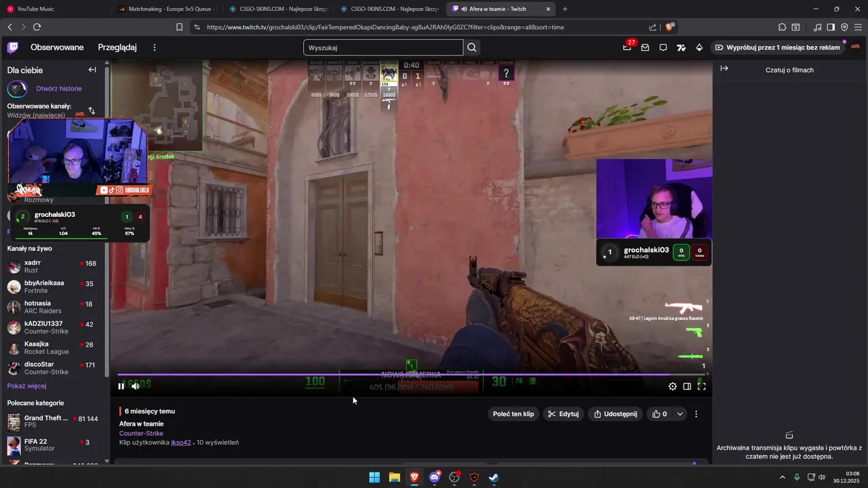
Task: Toggle the browser sidebar panel
Action: [x=831, y=27]
